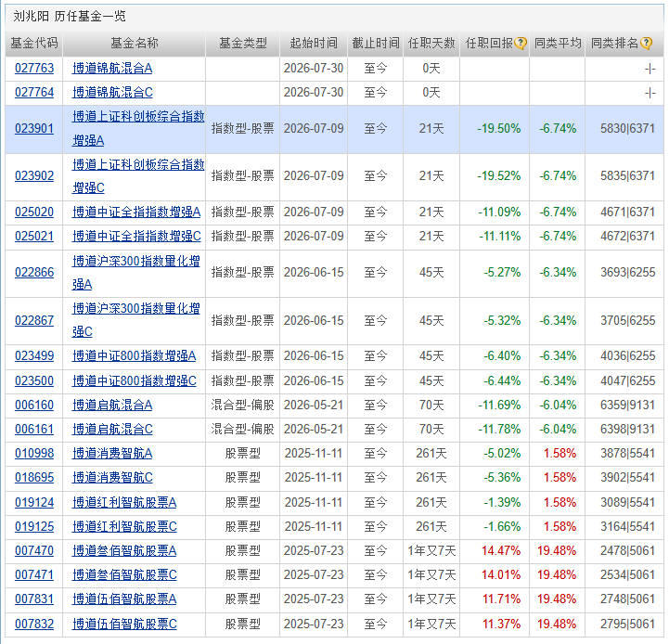Open 博道启航混合A fund link
The height and width of the screenshot is (644, 669).
pyautogui.click(x=112, y=406)
